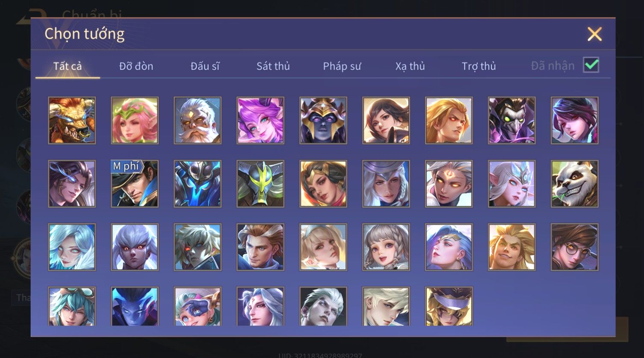Choose the pink-haired girl with green leaf crown
Viewport: 644px width, 358px height.
135,120
